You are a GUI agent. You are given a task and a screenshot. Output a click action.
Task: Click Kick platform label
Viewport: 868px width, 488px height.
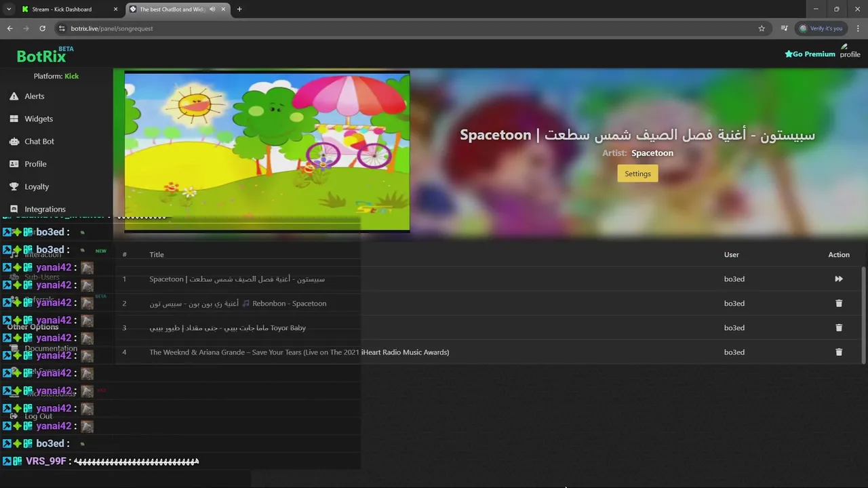click(71, 76)
